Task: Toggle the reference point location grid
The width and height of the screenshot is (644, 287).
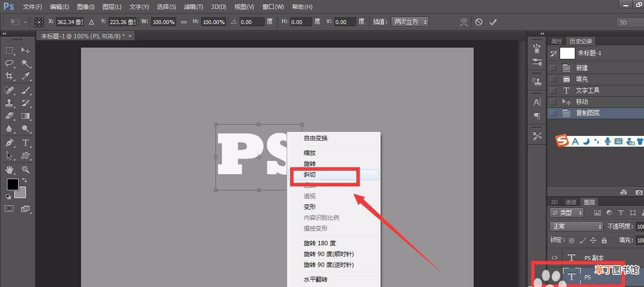Action: [x=39, y=22]
